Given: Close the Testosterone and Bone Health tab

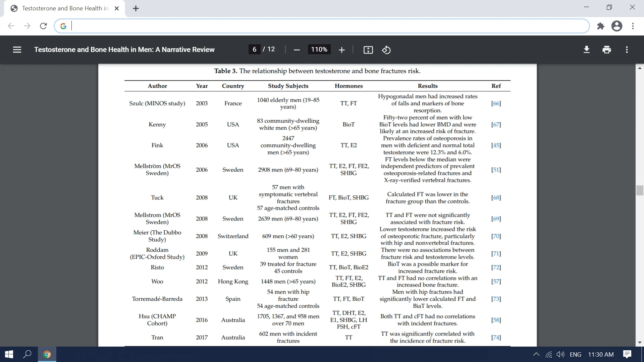Looking at the screenshot, I should [x=117, y=8].
